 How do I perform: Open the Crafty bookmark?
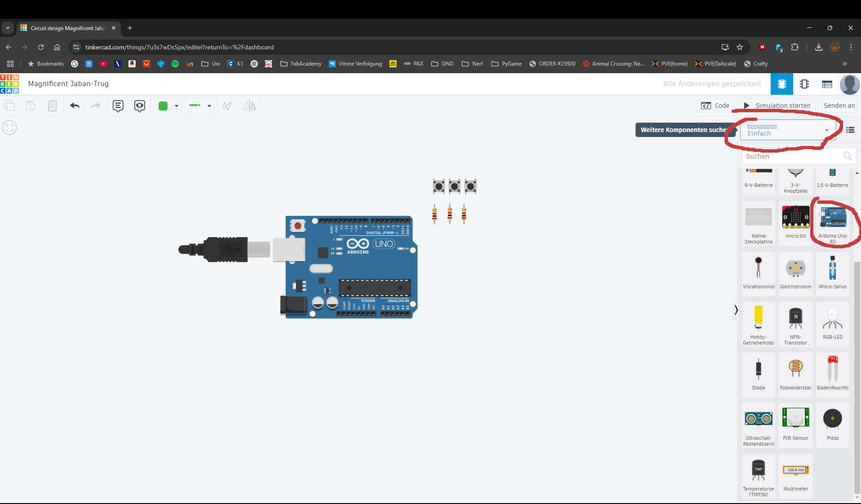[x=756, y=64]
